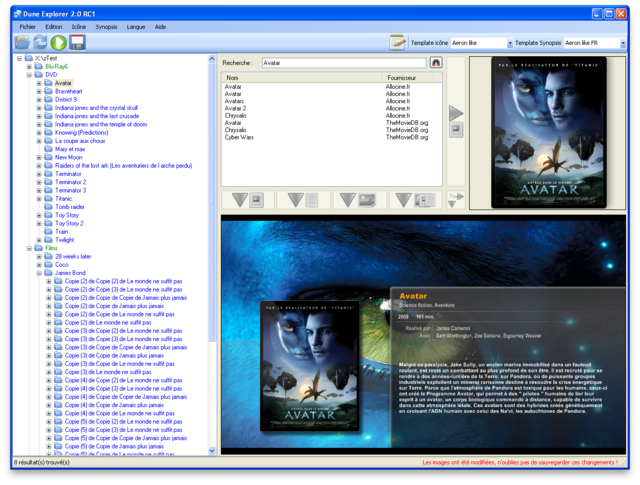Click the pencil template editor icon

coord(398,43)
